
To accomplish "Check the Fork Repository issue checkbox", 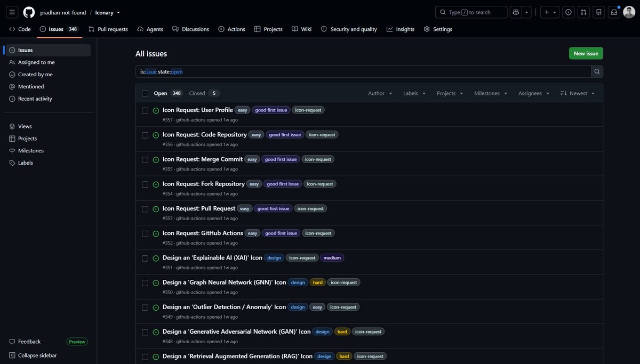I will 145,184.
